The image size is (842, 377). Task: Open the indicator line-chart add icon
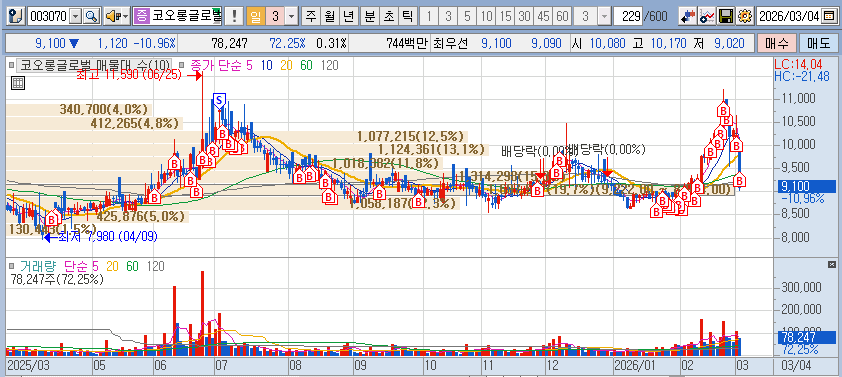pyautogui.click(x=707, y=16)
